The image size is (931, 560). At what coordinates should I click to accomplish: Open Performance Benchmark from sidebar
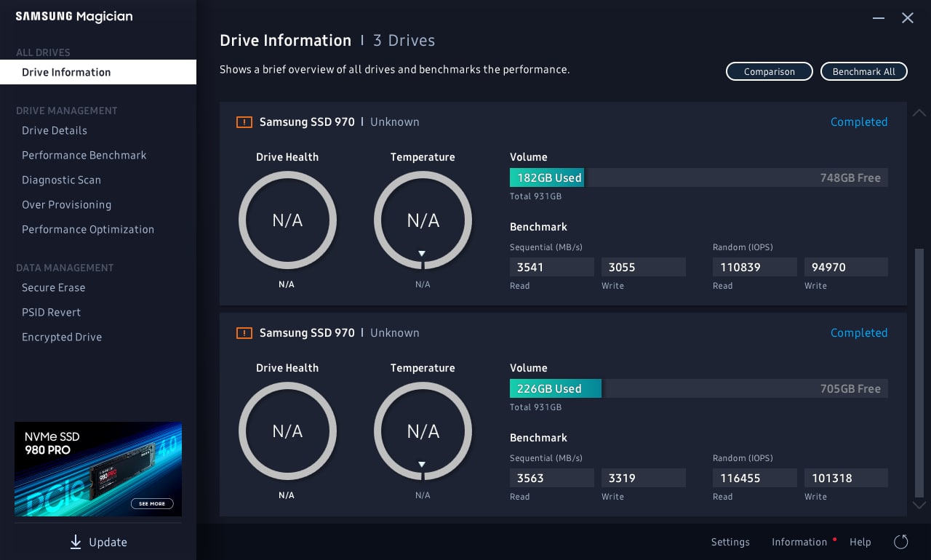tap(84, 156)
